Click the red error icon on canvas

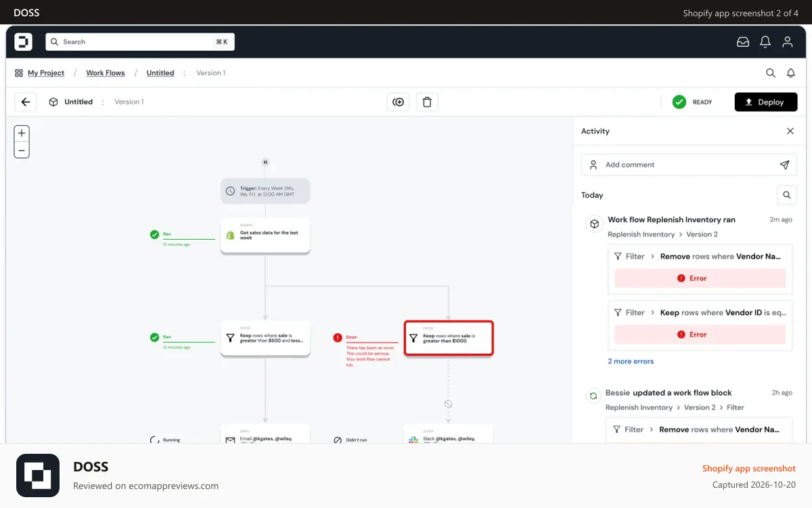(338, 337)
